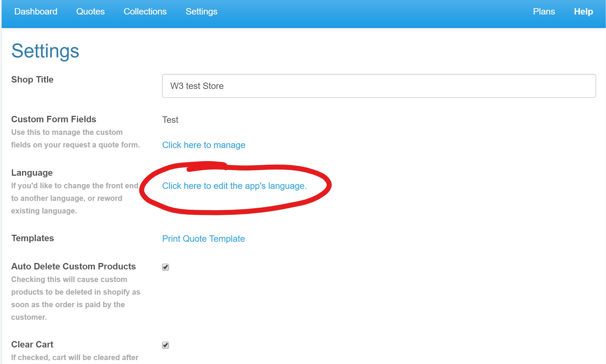The image size is (606, 364).
Task: Open the Plans page
Action: [544, 11]
